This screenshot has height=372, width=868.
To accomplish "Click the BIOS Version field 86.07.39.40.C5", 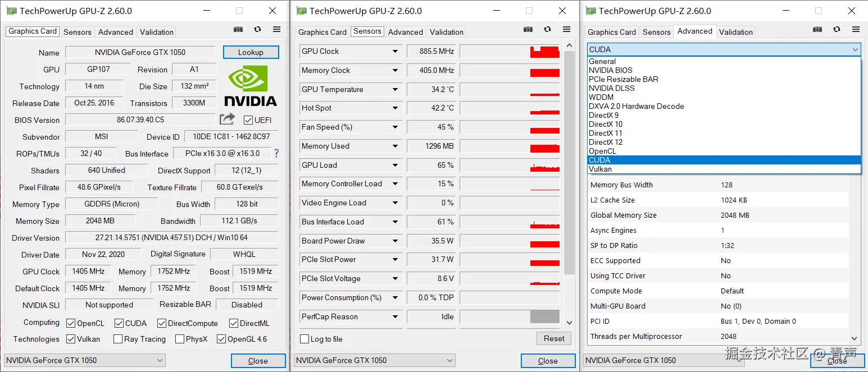I will 140,120.
